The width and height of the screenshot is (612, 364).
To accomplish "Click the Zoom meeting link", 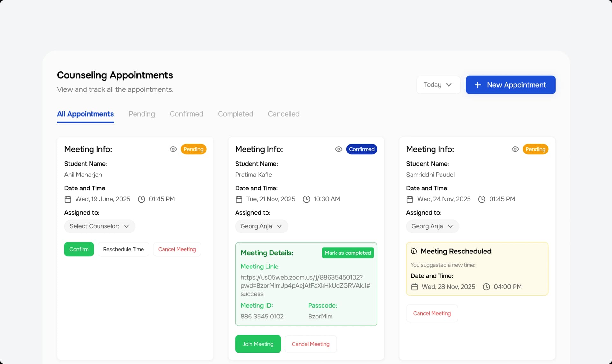I will (x=305, y=285).
